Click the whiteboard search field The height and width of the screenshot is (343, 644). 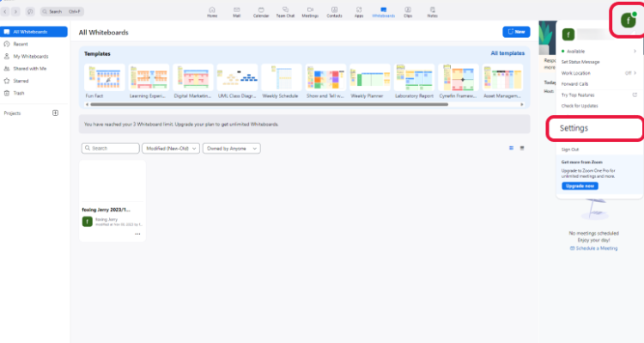pyautogui.click(x=111, y=149)
